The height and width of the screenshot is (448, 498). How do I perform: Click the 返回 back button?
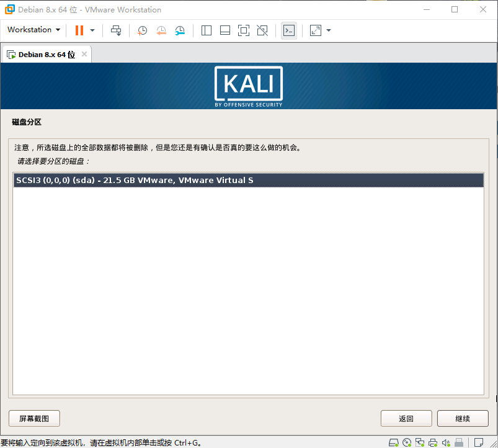406,418
